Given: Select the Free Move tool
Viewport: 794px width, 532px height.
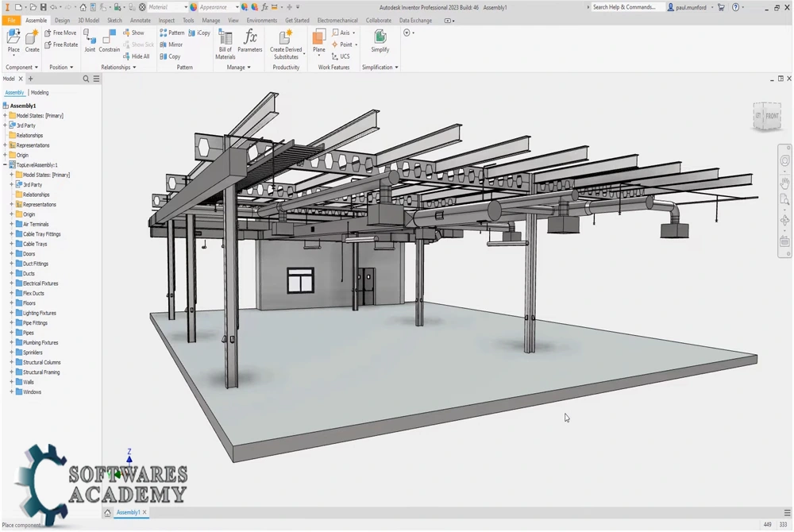Looking at the screenshot, I should [60, 33].
